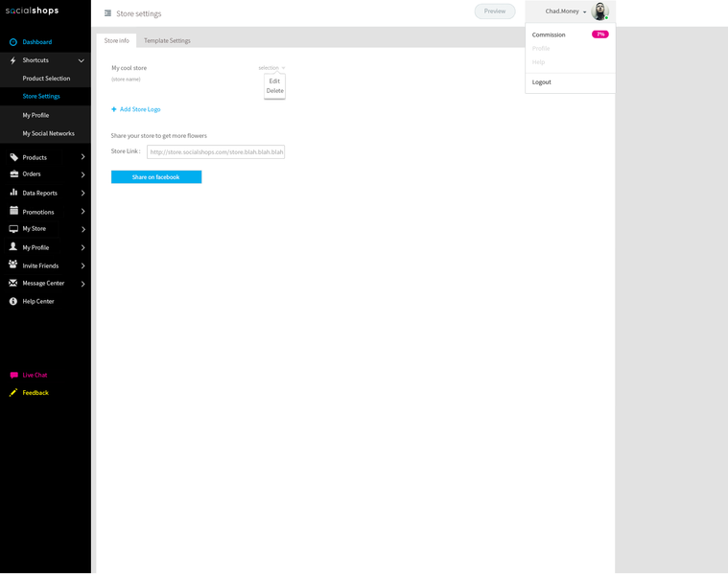Collapse the Shortcuts section chevron
The height and width of the screenshot is (575, 728).
(x=82, y=60)
